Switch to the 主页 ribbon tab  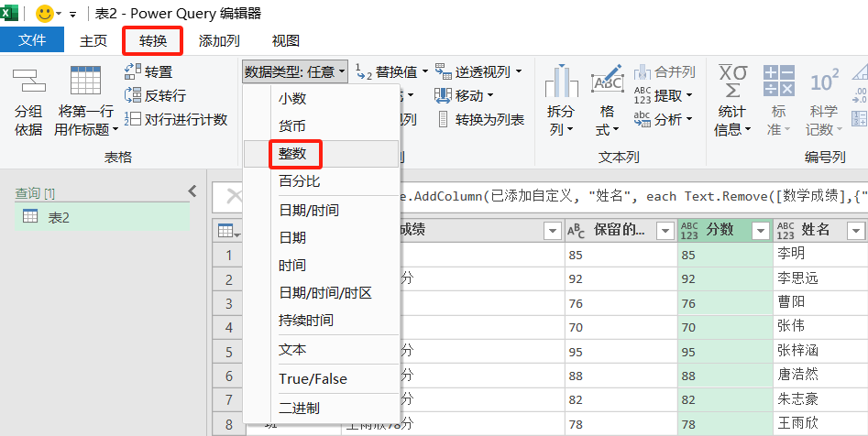93,41
